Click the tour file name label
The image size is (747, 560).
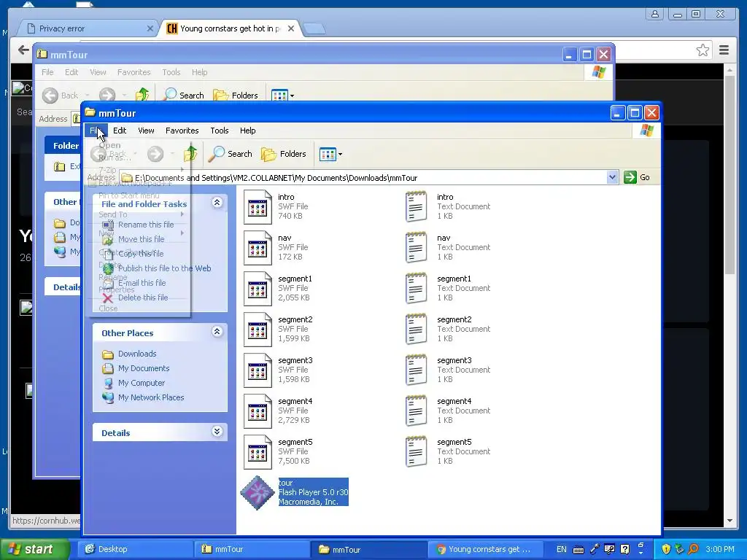tap(286, 483)
